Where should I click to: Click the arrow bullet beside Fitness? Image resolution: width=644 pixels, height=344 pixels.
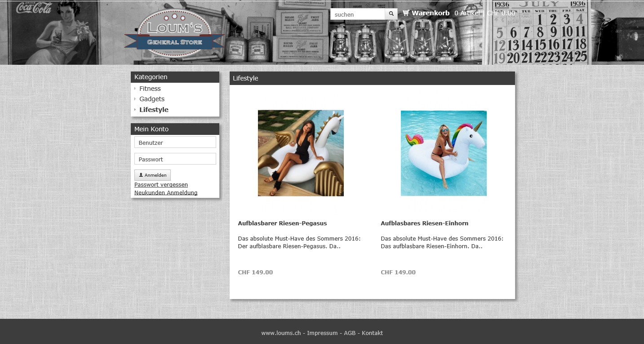point(135,89)
